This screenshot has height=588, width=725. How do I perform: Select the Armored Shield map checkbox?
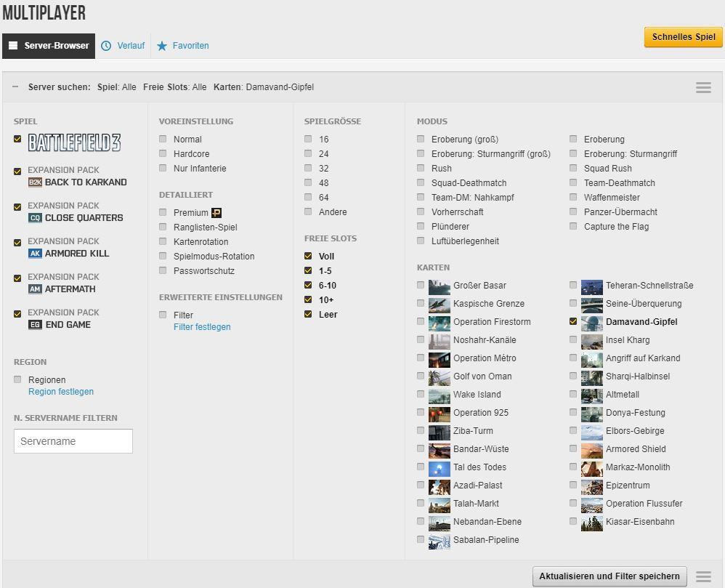tap(573, 448)
